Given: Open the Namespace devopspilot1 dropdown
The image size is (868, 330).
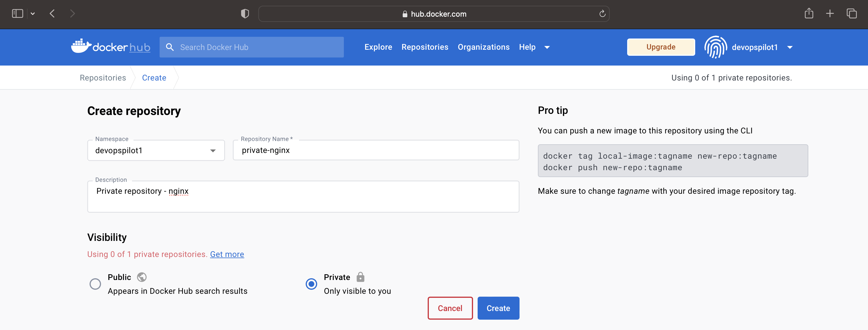Looking at the screenshot, I should tap(156, 151).
